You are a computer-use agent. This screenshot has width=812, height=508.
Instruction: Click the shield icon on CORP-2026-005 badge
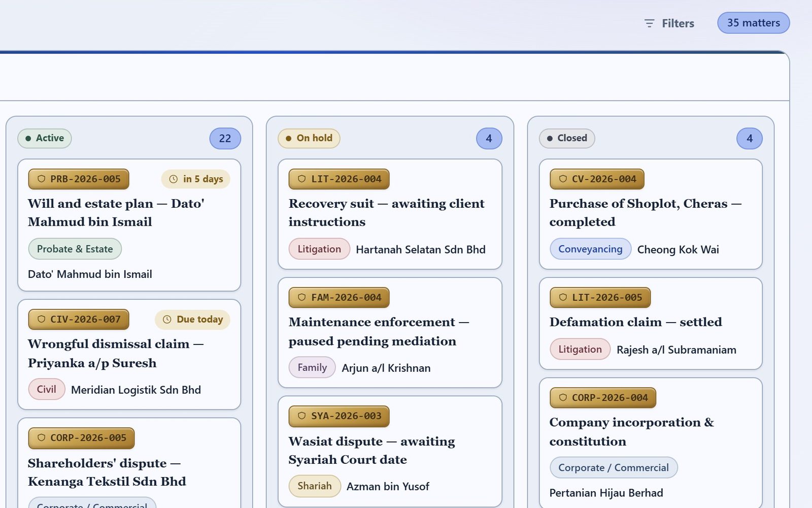42,438
